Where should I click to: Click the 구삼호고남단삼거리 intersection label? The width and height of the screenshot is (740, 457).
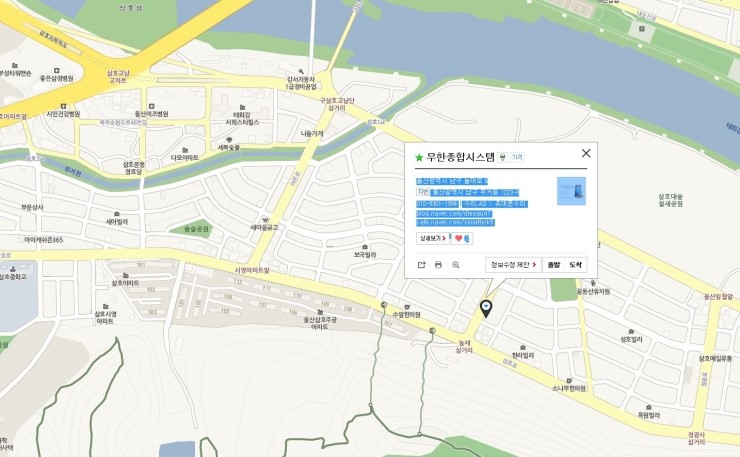click(x=337, y=104)
